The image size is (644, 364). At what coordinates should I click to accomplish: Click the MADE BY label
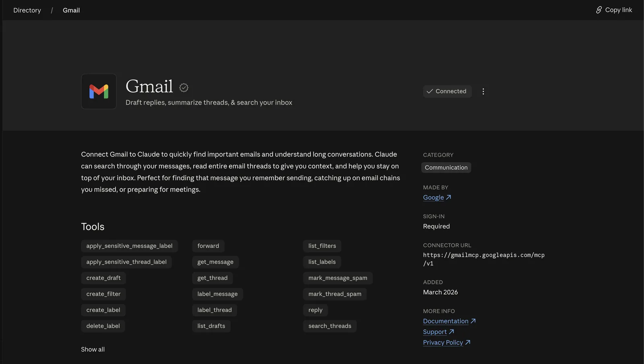point(436,187)
